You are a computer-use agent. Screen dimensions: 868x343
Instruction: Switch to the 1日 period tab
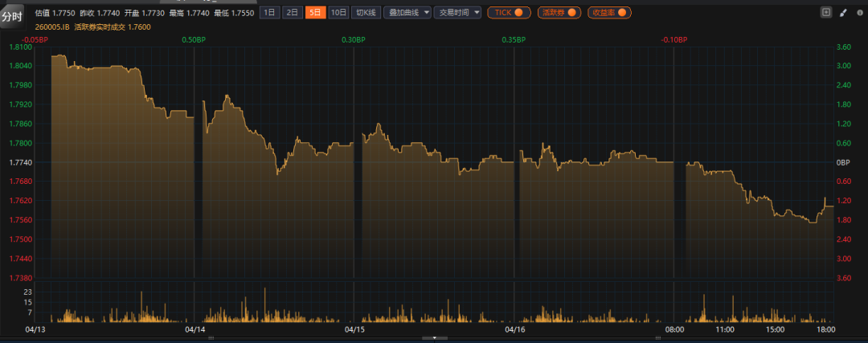[x=270, y=12]
